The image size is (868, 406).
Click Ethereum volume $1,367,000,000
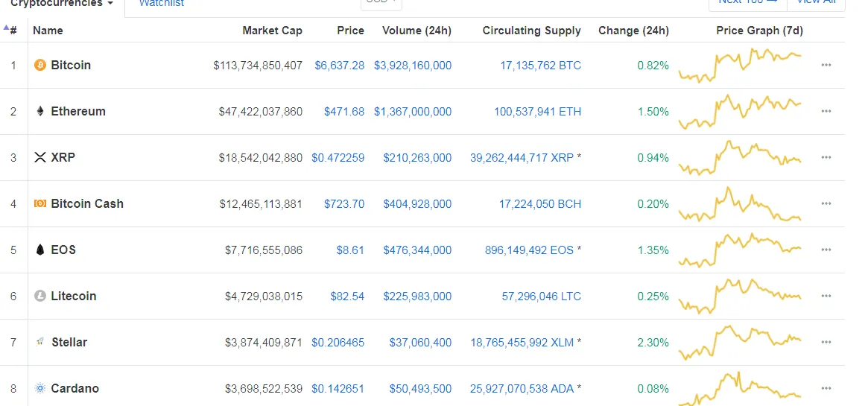pyautogui.click(x=413, y=111)
